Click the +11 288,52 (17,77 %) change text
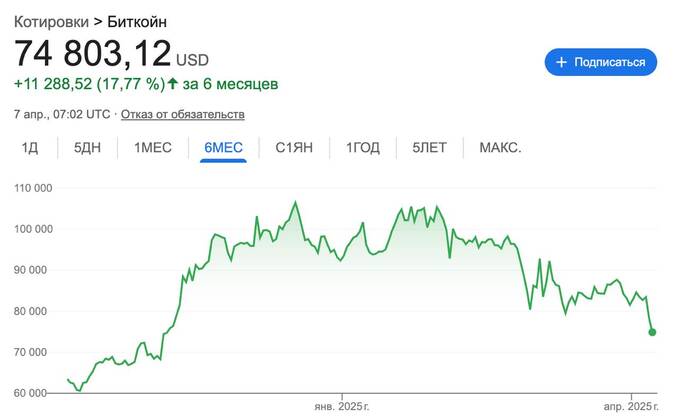Viewport: 680px width, 417px height. click(x=89, y=83)
